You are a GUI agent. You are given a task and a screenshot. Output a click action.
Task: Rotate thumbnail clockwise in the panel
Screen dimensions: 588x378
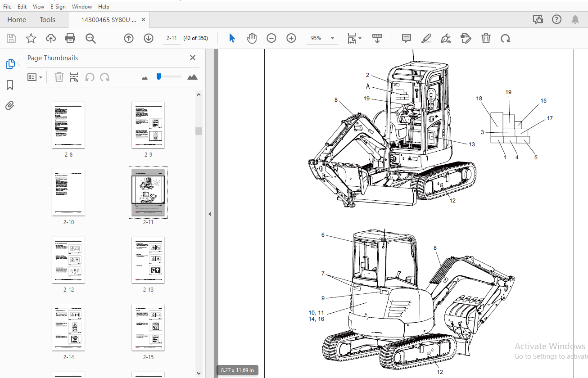(x=105, y=77)
